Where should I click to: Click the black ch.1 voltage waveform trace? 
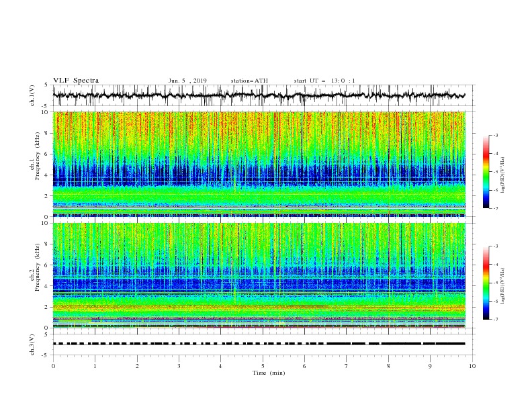(x=259, y=95)
